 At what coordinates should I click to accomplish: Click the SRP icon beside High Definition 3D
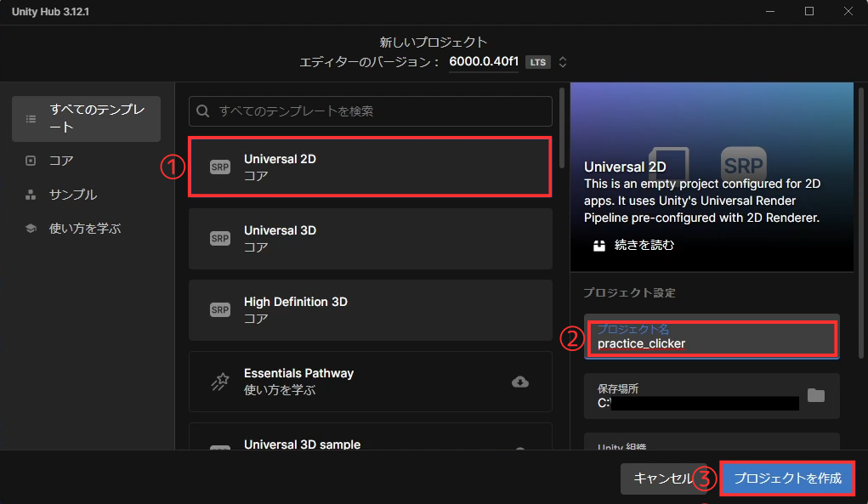[x=220, y=310]
